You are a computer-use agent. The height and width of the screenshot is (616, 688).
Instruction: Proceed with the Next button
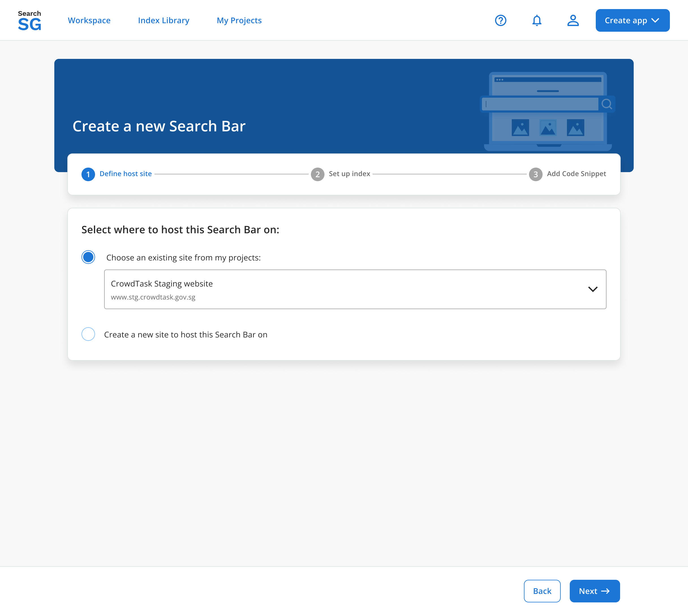click(594, 591)
